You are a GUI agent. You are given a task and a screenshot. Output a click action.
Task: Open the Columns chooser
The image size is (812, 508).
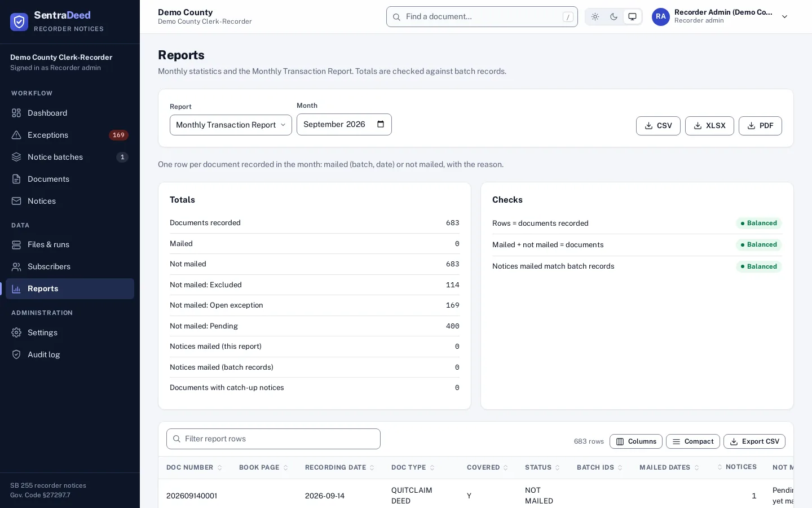coord(636,441)
